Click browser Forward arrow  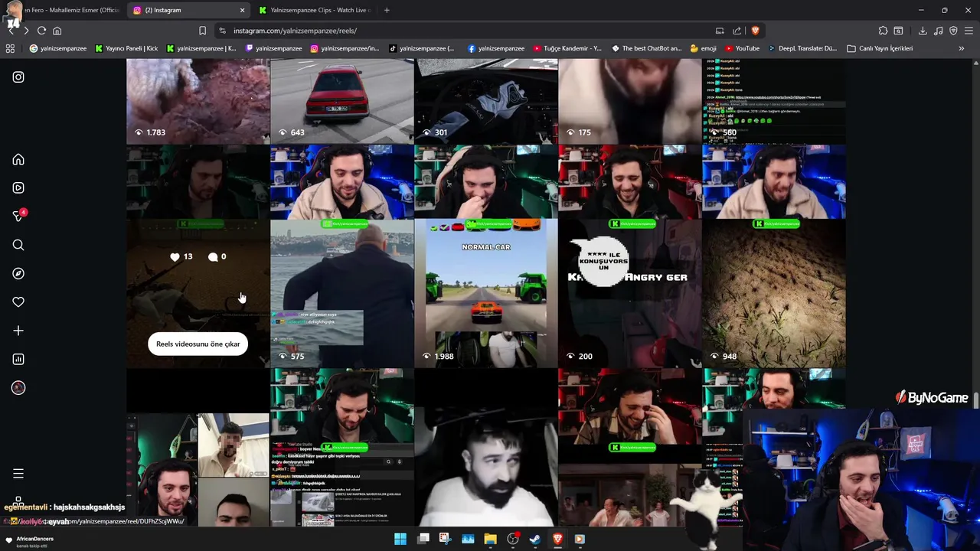pos(26,31)
